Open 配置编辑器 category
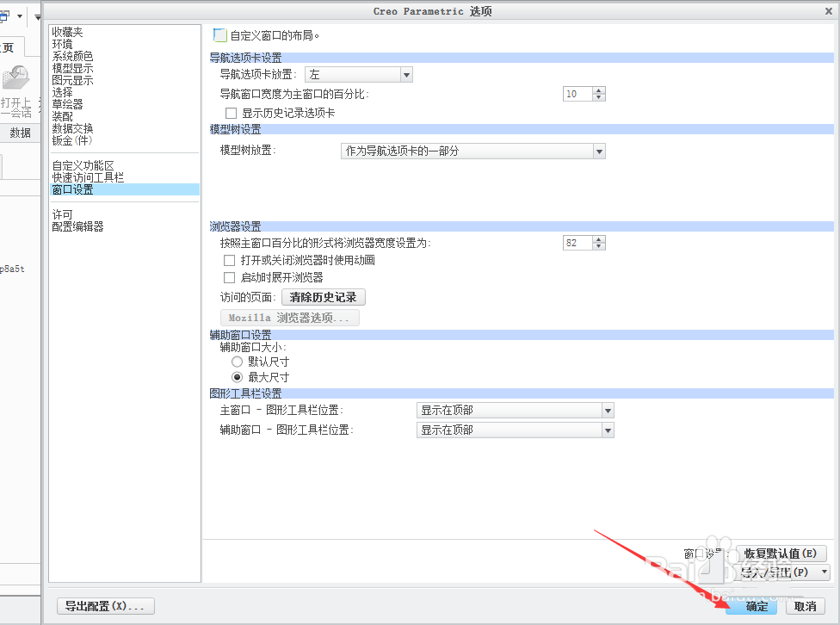Screen dimensions: 840x625 tap(77, 226)
